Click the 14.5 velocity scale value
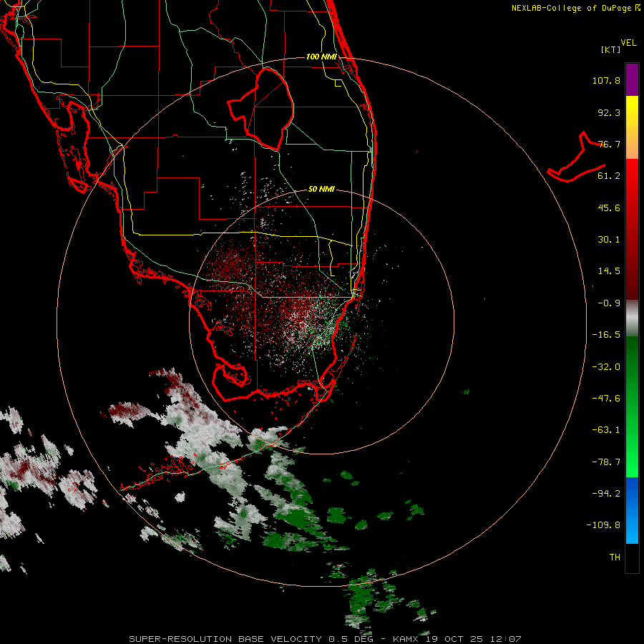 point(609,271)
